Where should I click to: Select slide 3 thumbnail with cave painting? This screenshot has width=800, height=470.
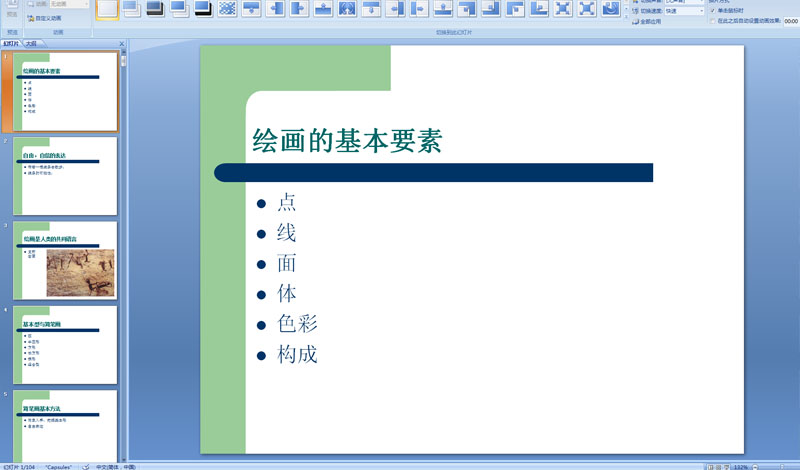pyautogui.click(x=65, y=260)
